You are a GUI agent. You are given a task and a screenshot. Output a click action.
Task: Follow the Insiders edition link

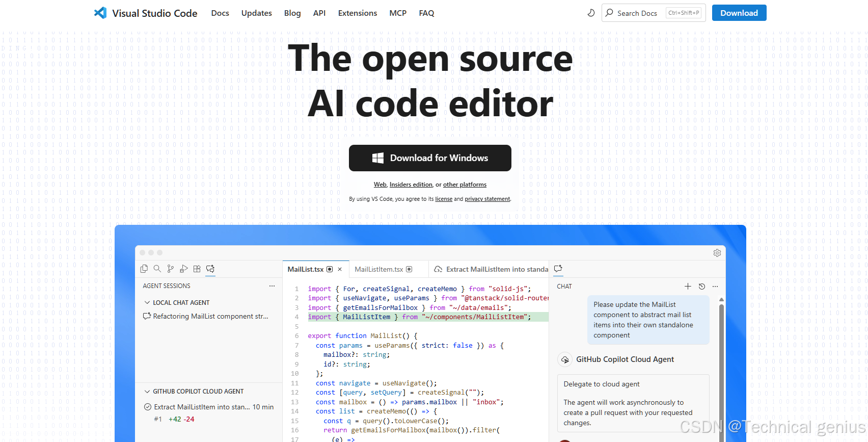point(411,185)
